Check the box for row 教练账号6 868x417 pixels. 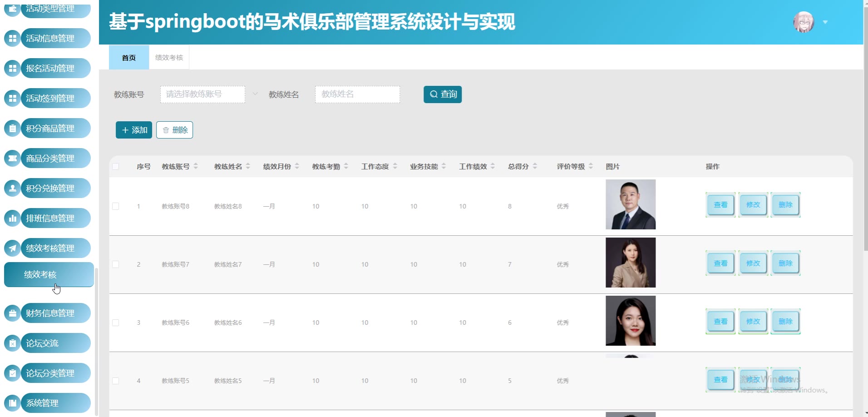116,323
